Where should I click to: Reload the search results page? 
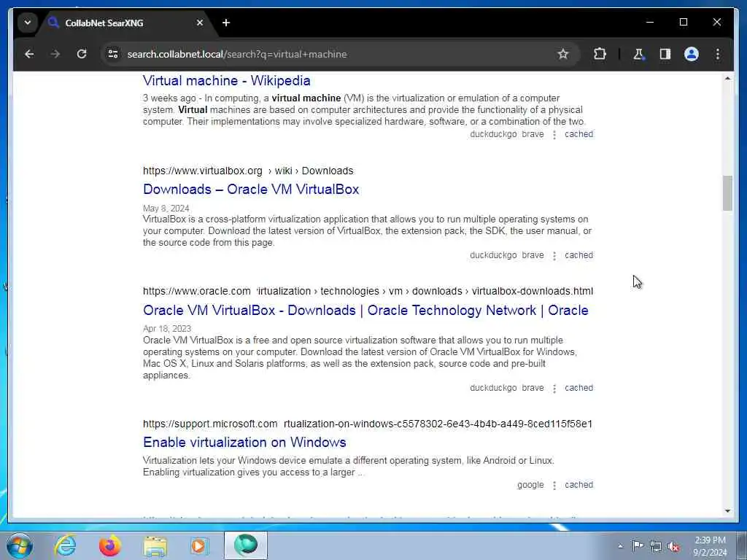pos(82,54)
